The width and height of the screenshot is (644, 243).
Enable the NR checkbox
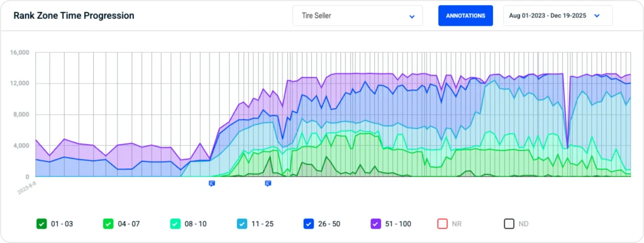(442, 224)
